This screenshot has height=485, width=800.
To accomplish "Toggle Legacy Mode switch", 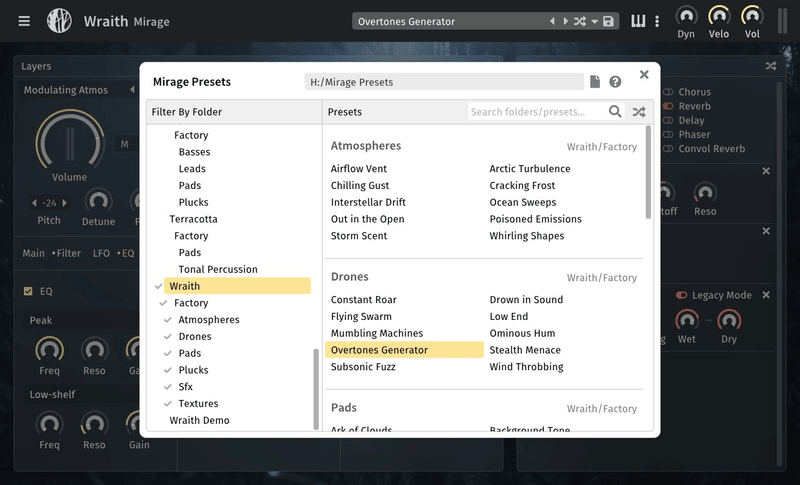I will (x=682, y=295).
